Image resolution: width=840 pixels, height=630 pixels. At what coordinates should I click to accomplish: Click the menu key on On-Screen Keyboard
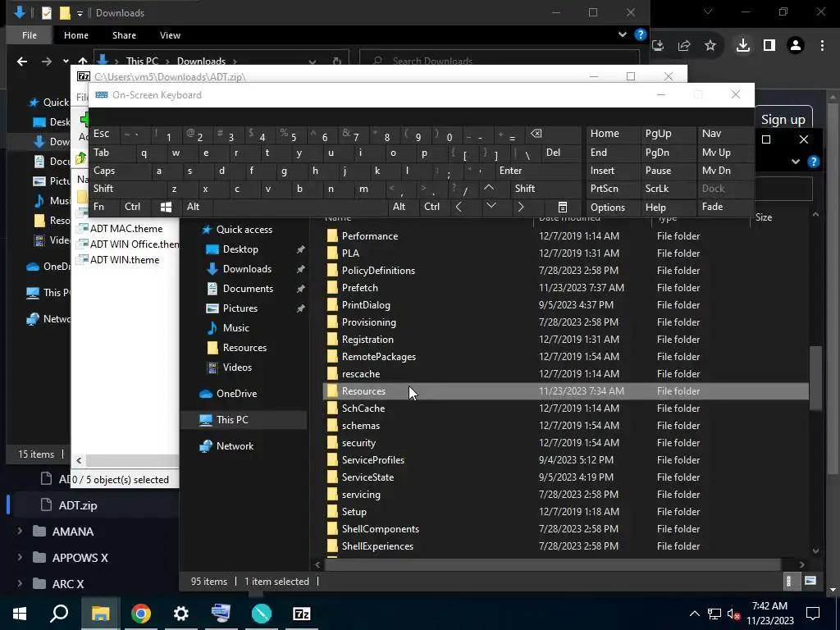563,207
